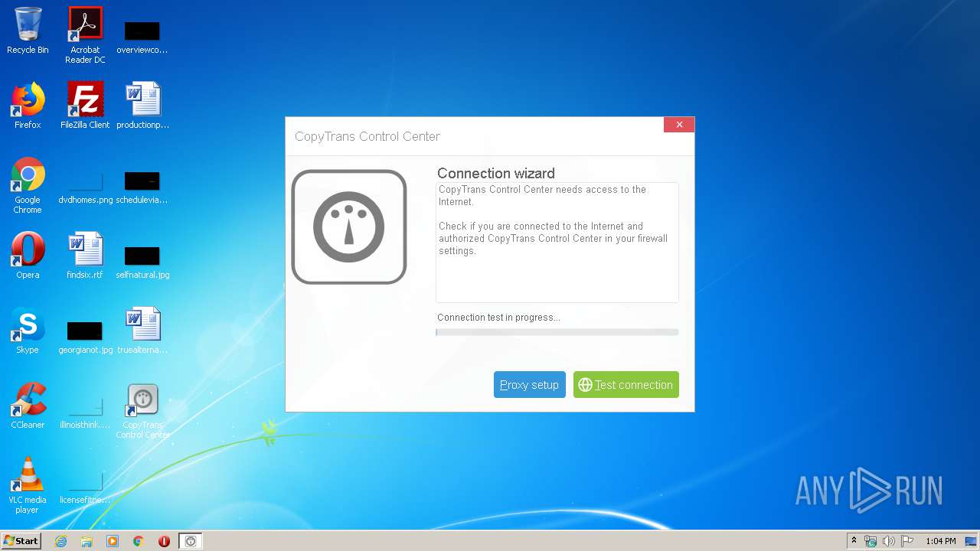Open Chrome from the taskbar
Viewport: 980px width, 551px height.
coord(139,541)
